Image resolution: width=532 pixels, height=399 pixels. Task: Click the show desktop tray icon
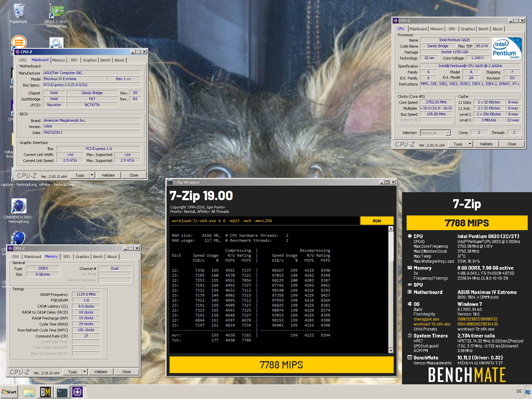(528, 392)
